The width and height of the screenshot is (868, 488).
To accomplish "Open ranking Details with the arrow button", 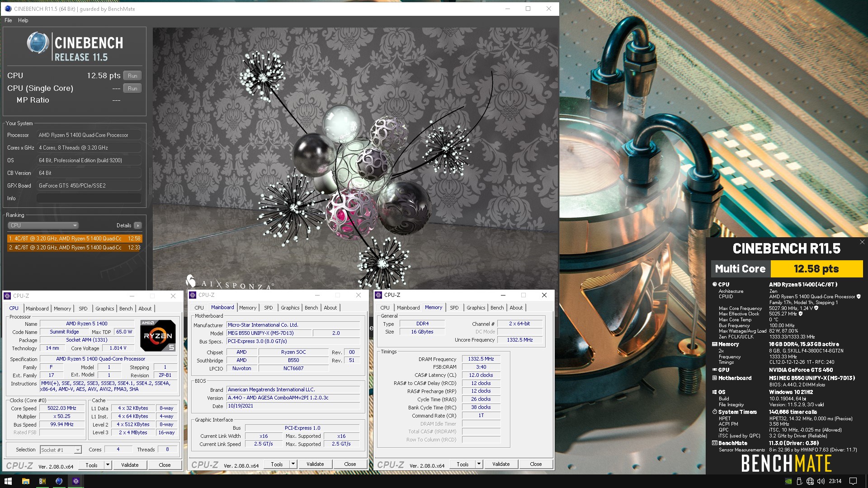I will (138, 225).
